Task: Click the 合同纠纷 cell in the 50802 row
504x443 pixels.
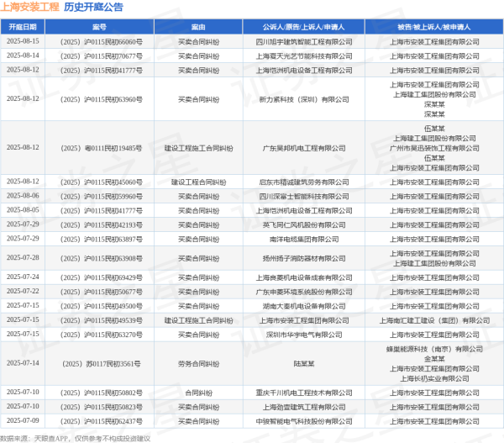Action: pos(198,393)
